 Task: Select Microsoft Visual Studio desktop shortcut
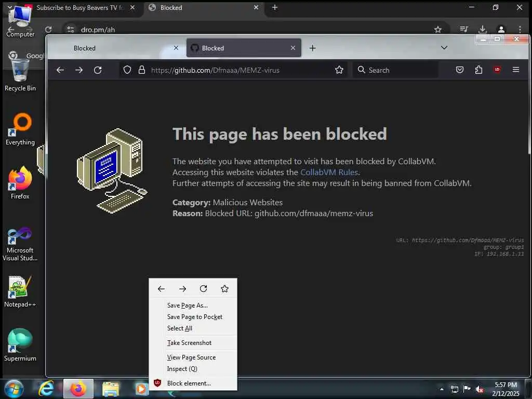point(20,244)
